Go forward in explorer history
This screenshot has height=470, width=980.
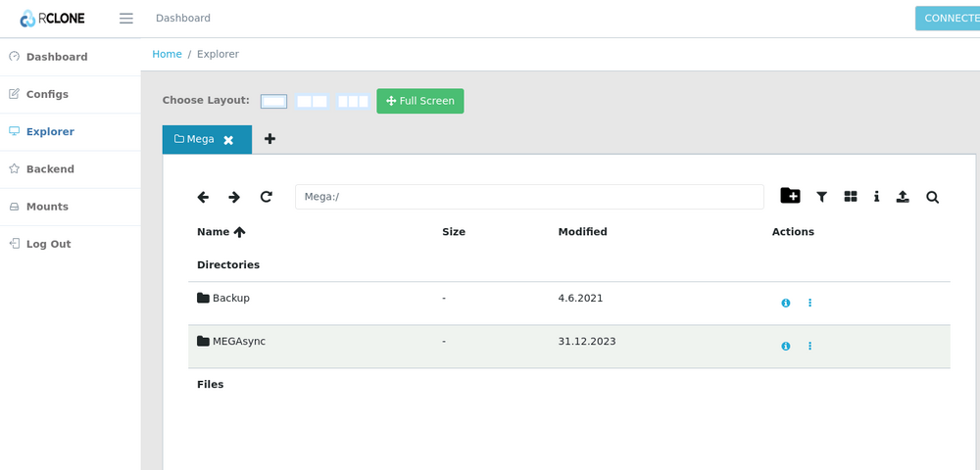coord(234,197)
